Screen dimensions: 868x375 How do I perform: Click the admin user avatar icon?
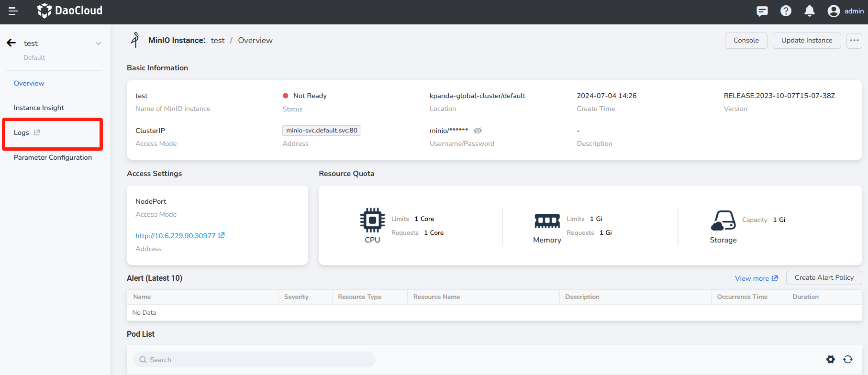(x=834, y=11)
